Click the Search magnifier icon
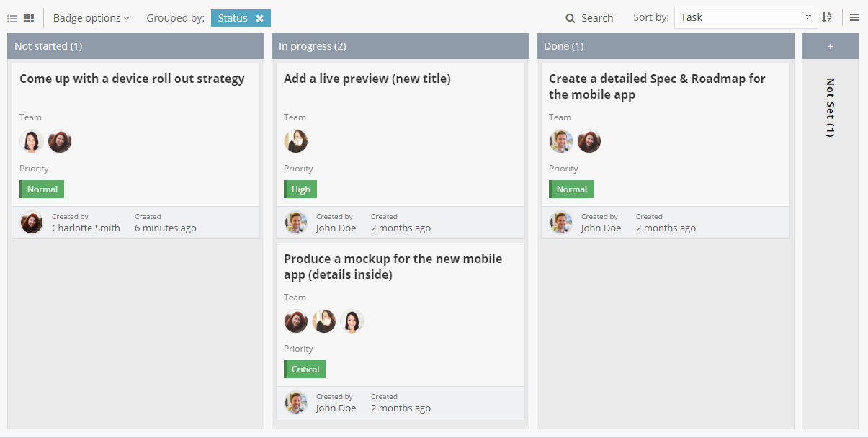Screen dimensions: 868x438 click(x=571, y=18)
